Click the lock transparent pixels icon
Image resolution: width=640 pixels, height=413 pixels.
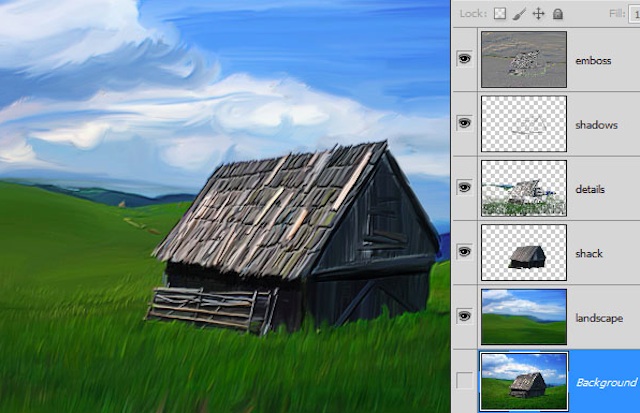[x=502, y=14]
